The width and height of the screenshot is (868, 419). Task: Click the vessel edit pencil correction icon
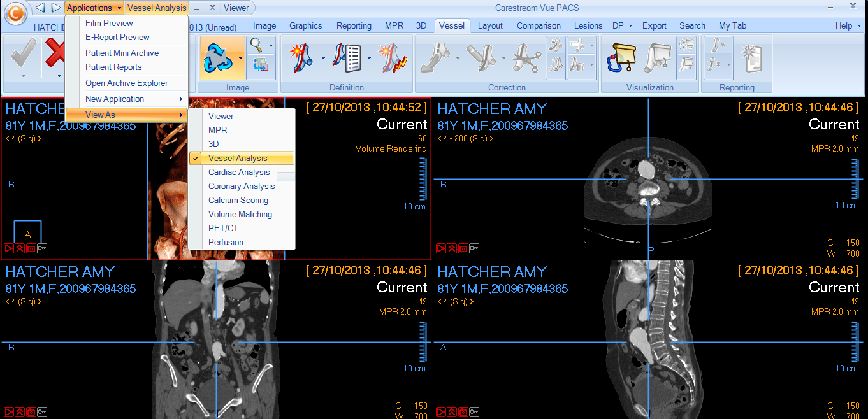pos(482,57)
